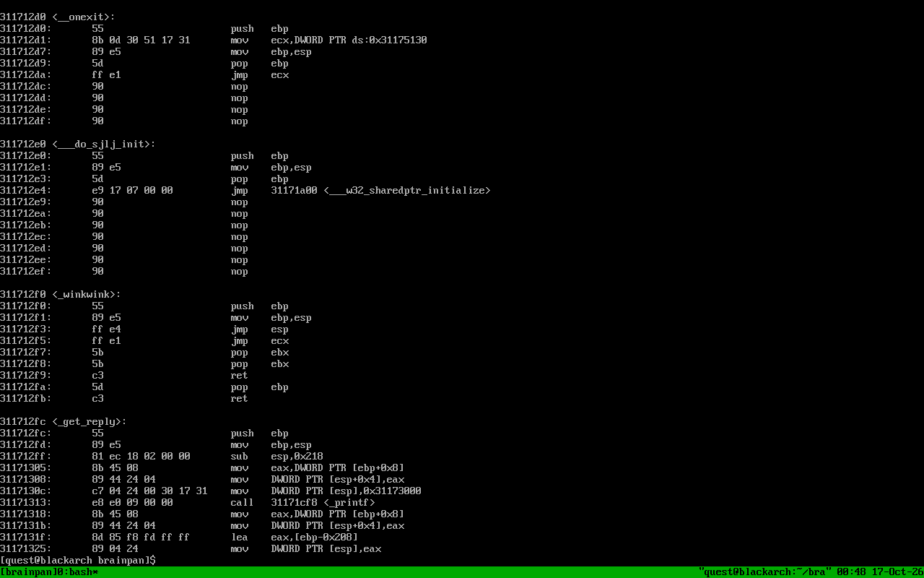924x578 pixels.
Task: Click the 'jmp ecx' at address 311712da
Action: point(260,75)
